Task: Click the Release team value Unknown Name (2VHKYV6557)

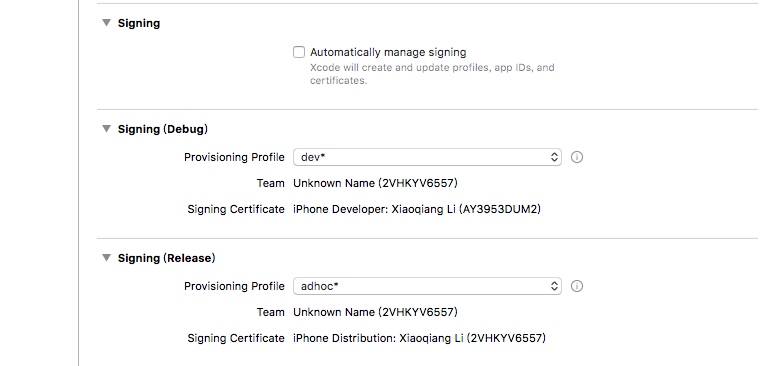Action: click(x=375, y=312)
